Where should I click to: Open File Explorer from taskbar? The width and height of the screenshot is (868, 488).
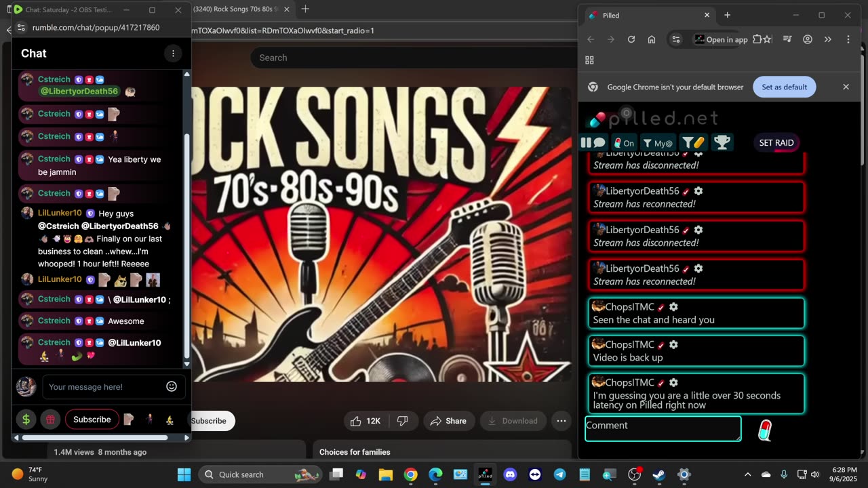point(385,474)
